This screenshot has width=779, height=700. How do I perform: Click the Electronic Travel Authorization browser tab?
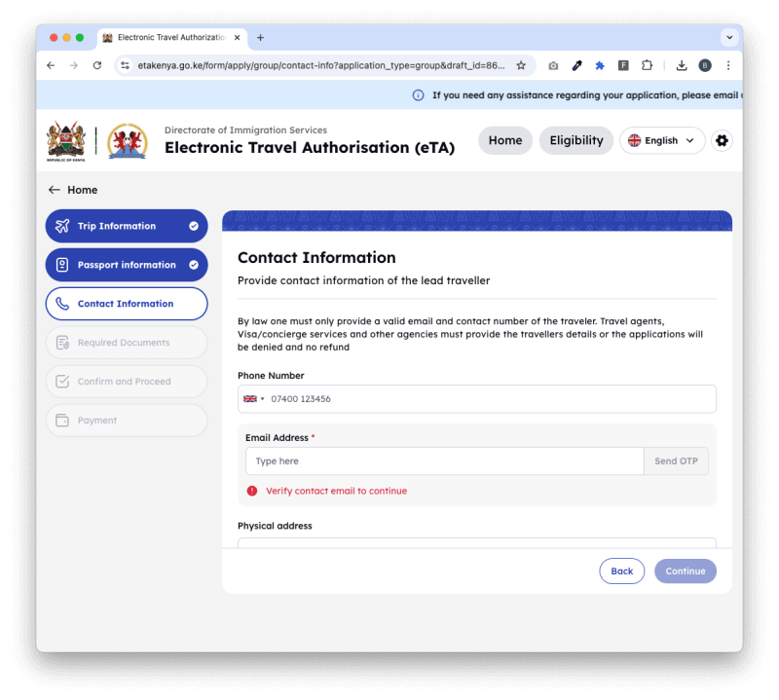pos(172,38)
